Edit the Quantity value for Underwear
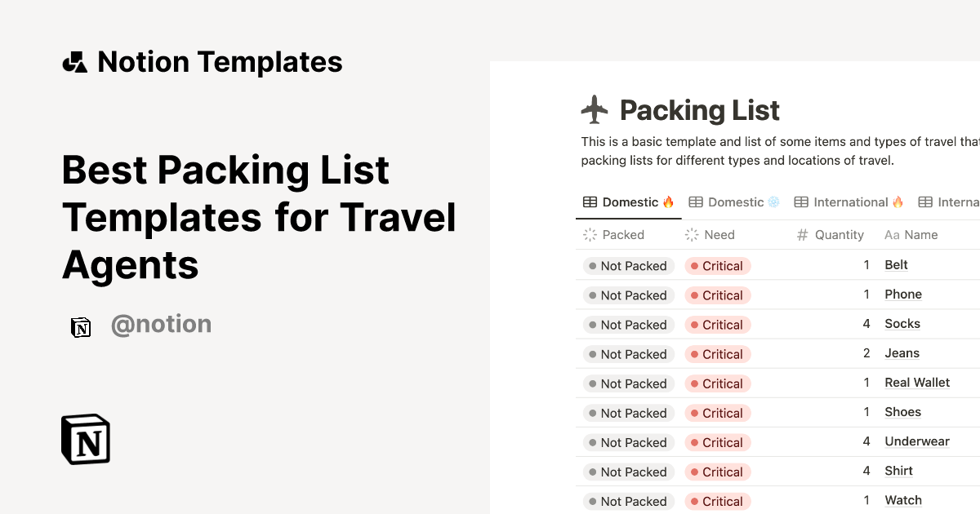This screenshot has height=514, width=980. click(866, 441)
